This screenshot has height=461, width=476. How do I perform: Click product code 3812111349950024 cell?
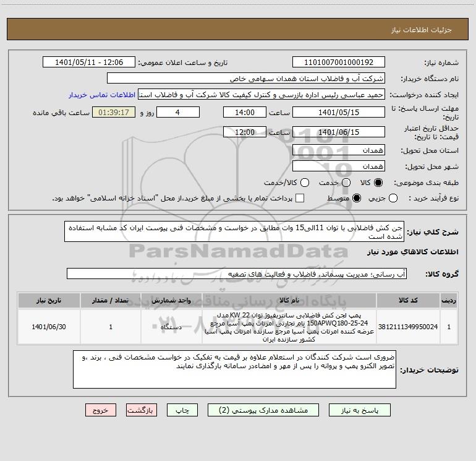(x=408, y=327)
